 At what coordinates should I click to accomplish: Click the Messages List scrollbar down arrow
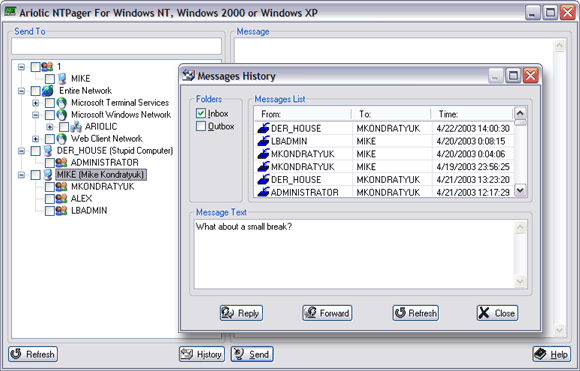[520, 190]
